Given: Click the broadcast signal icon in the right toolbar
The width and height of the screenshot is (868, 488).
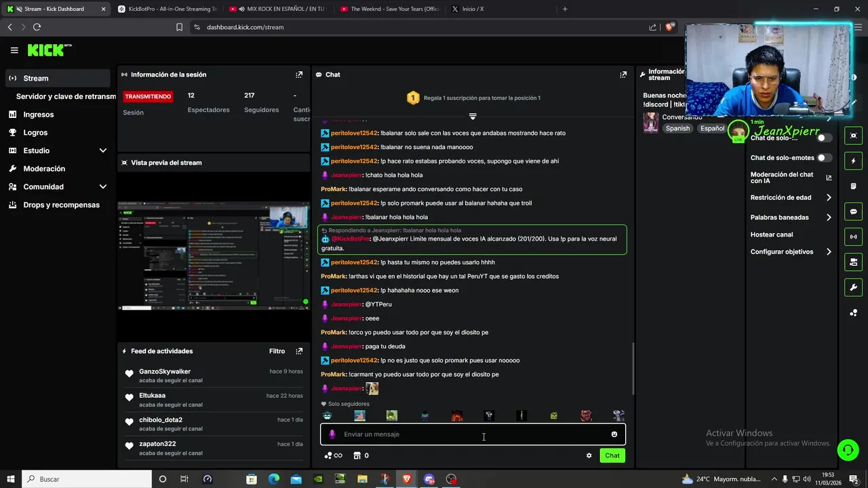Looking at the screenshot, I should pos(853,237).
